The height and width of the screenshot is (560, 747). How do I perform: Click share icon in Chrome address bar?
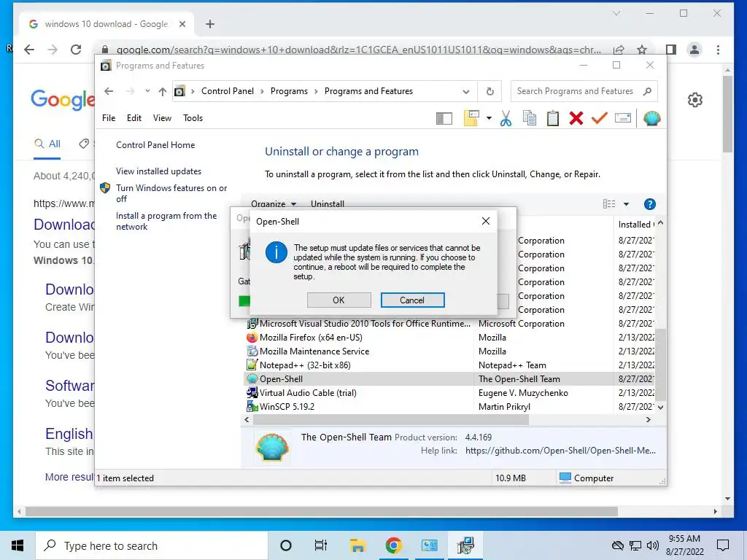point(619,50)
